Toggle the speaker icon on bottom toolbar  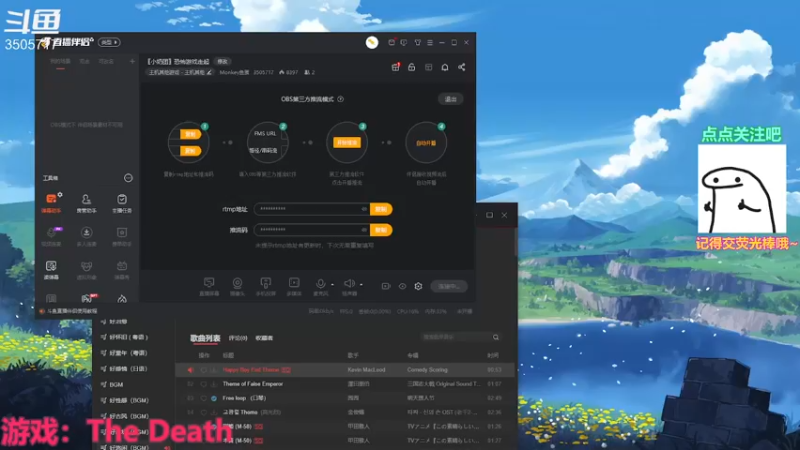(349, 284)
